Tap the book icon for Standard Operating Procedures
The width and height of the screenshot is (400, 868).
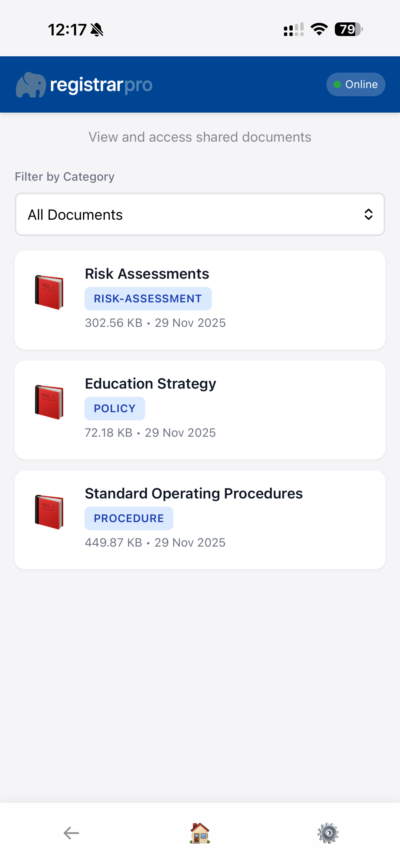(49, 512)
